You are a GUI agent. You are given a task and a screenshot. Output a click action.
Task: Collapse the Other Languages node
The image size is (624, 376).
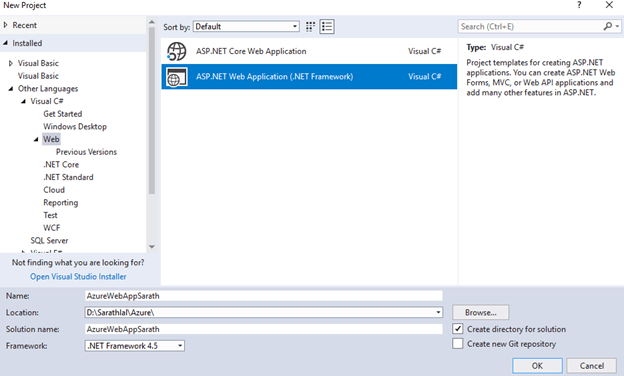coord(10,88)
